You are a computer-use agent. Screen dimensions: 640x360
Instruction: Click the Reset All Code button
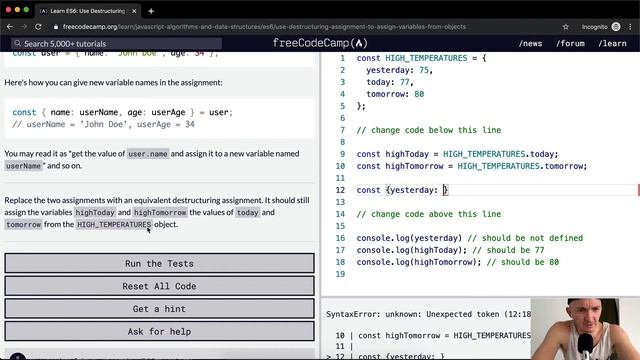coord(159,286)
